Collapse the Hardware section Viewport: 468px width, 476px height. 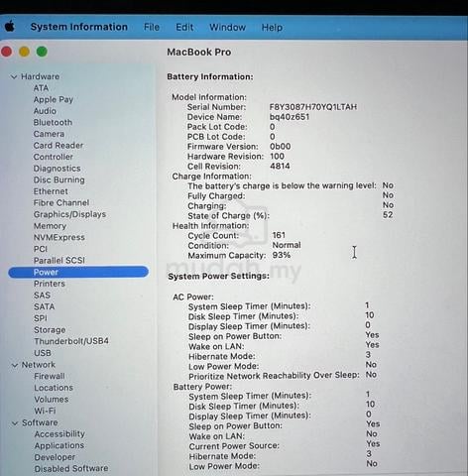pyautogui.click(x=14, y=77)
